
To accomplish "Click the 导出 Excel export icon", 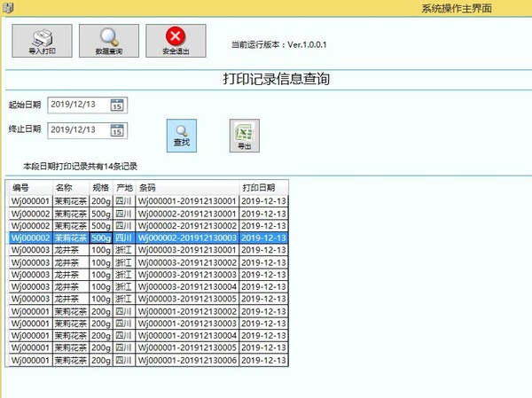I will (x=245, y=135).
